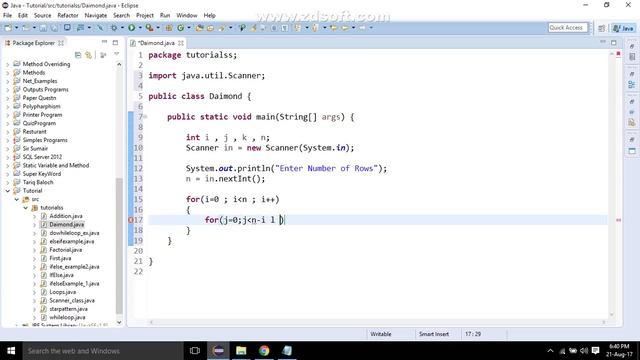The image size is (640, 360).
Task: Click the 17 : 29 cursor position status
Action: pos(473,334)
